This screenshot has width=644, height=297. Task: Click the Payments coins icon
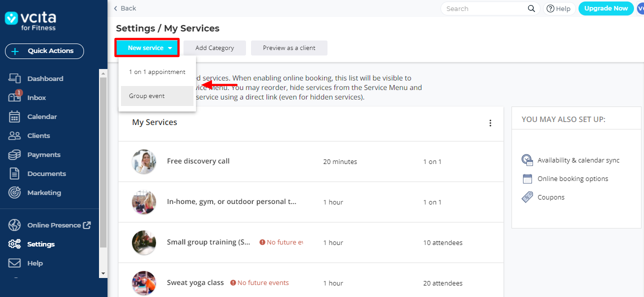[14, 154]
